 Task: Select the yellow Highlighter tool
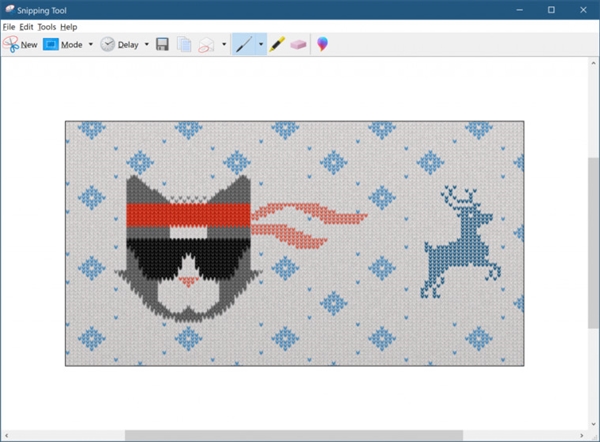click(277, 44)
